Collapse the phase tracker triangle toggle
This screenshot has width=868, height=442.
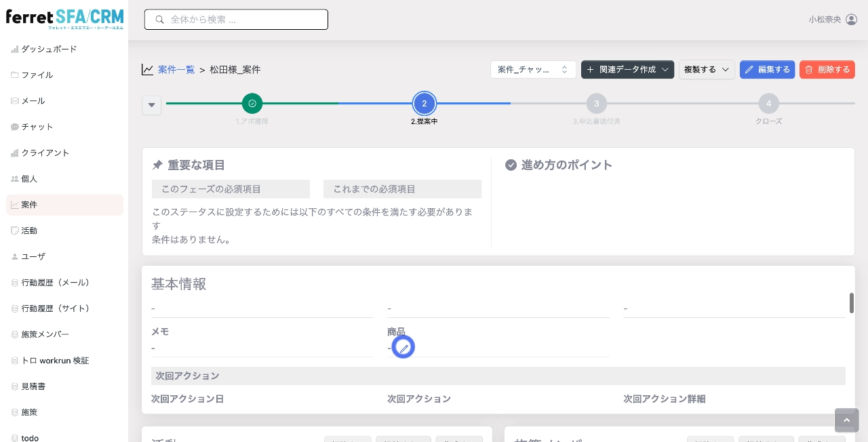[x=151, y=105]
